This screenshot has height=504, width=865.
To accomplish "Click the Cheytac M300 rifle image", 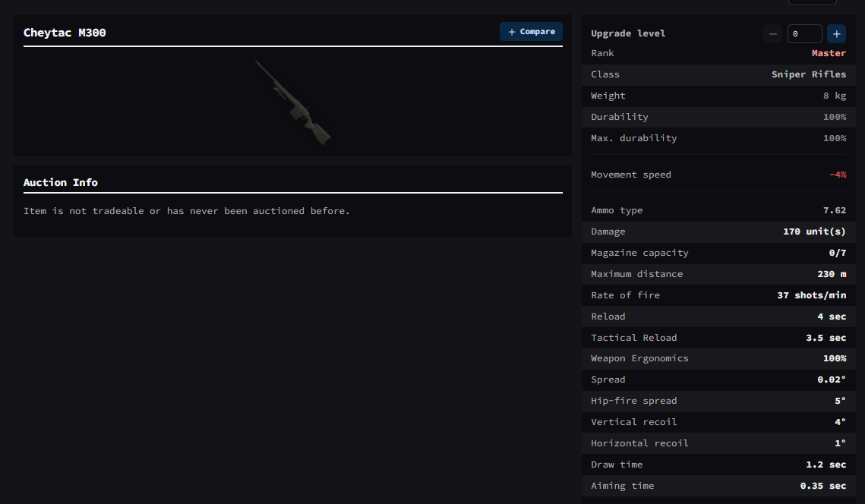I will click(x=293, y=102).
